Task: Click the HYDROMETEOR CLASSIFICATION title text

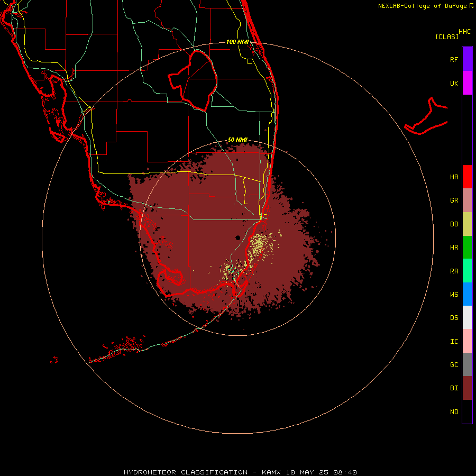Action: (186, 472)
